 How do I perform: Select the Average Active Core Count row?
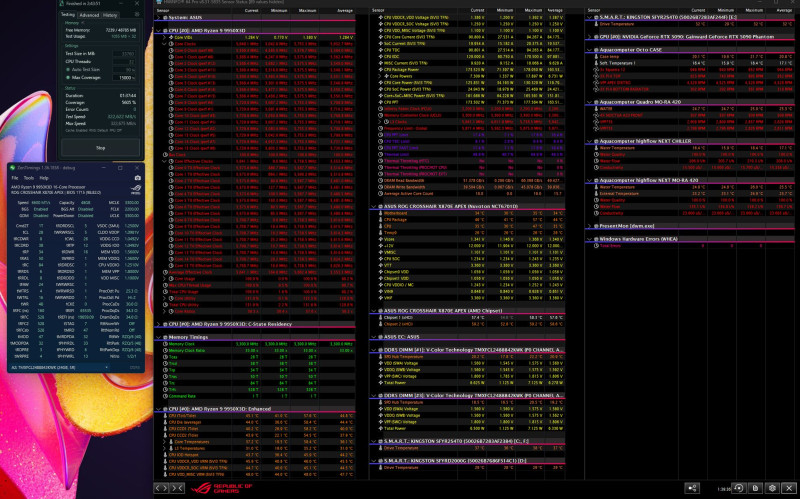(469, 193)
